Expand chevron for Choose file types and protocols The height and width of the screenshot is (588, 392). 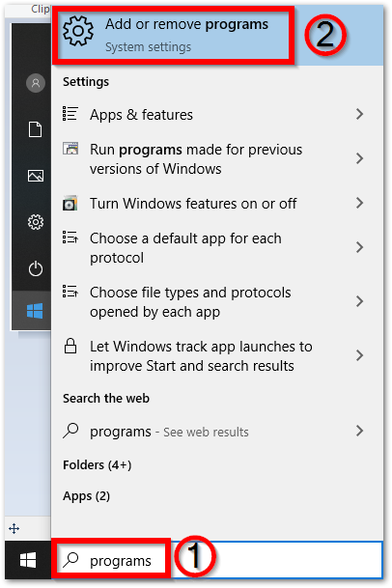click(359, 301)
